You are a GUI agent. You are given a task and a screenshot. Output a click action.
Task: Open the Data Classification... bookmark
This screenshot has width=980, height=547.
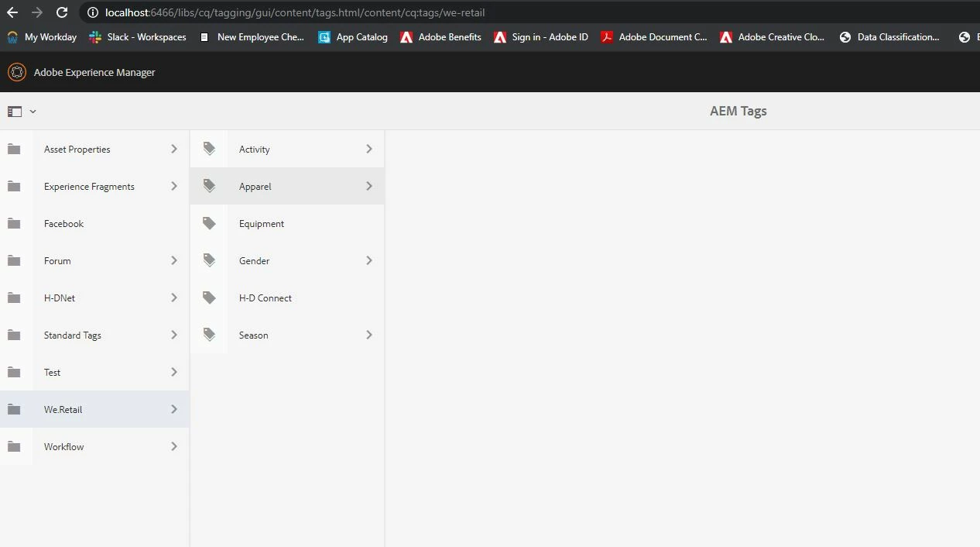(889, 37)
